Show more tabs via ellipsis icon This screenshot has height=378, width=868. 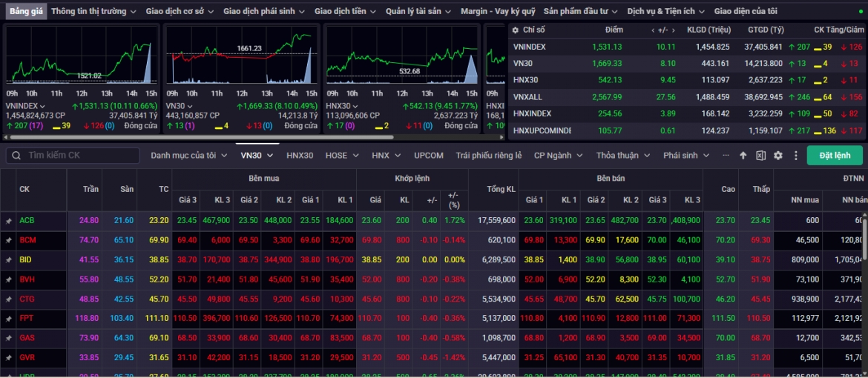click(x=726, y=156)
